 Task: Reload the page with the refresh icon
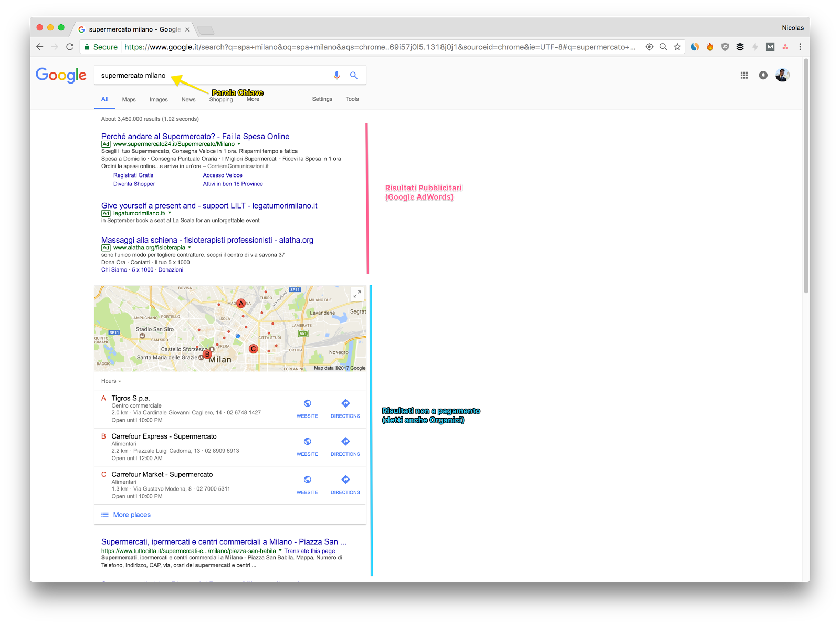point(70,47)
